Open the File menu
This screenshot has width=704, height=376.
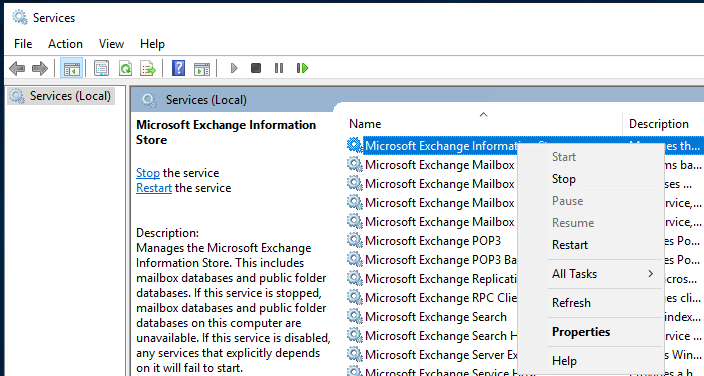click(23, 44)
